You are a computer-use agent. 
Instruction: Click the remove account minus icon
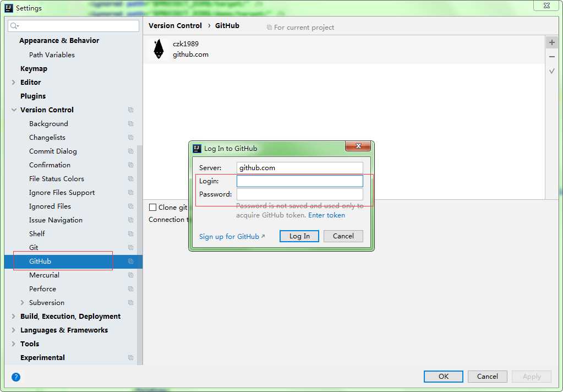pos(552,57)
